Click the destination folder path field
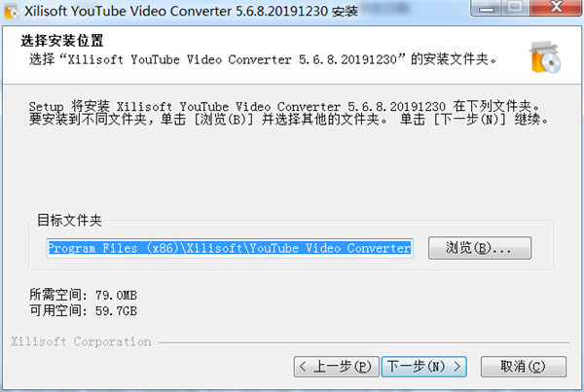This screenshot has width=584, height=392. pos(230,248)
